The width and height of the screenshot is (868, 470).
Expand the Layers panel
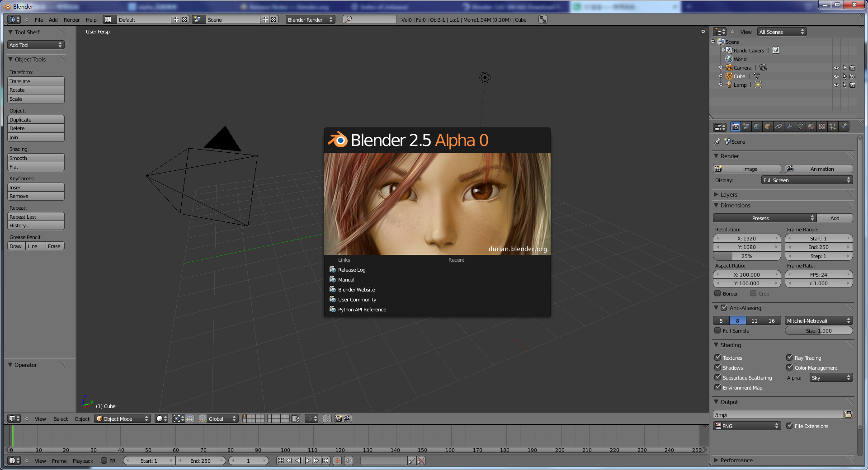click(729, 194)
